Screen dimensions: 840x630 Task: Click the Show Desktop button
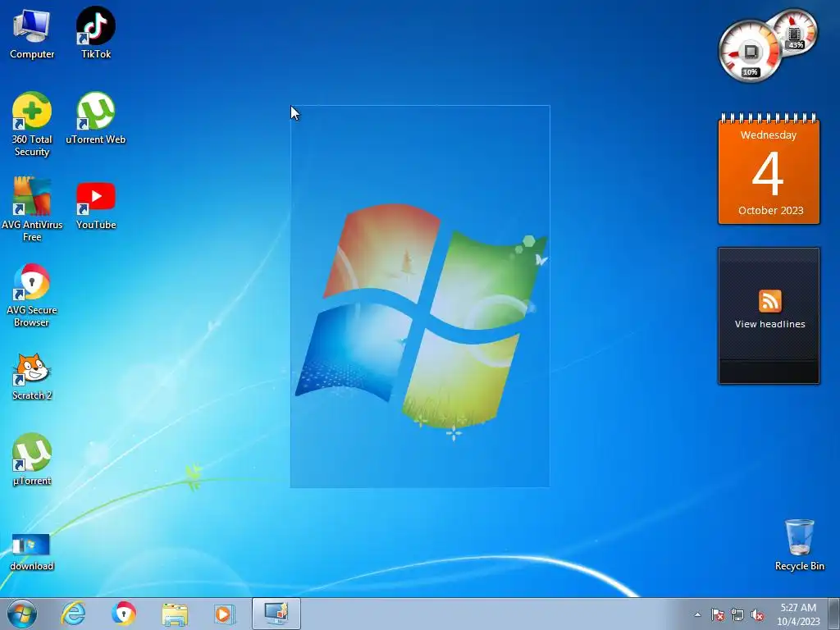click(834, 614)
